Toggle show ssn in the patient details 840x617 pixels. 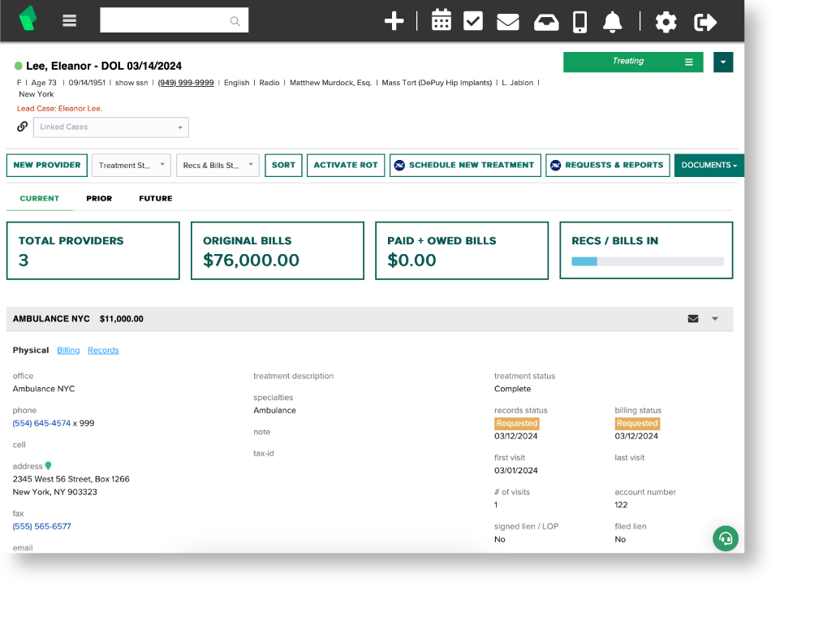tap(131, 83)
